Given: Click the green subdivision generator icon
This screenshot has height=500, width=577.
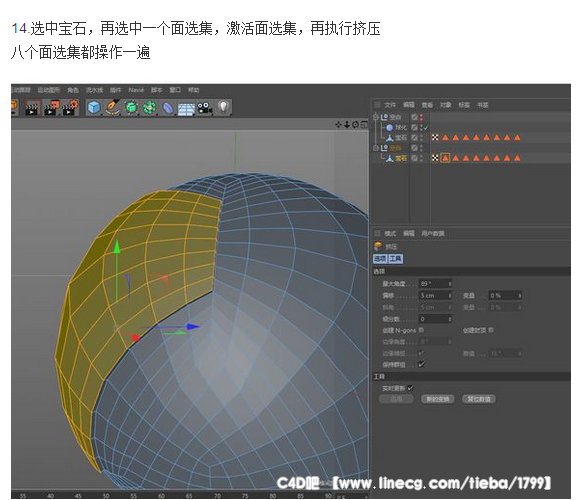Looking at the screenshot, I should 131,107.
